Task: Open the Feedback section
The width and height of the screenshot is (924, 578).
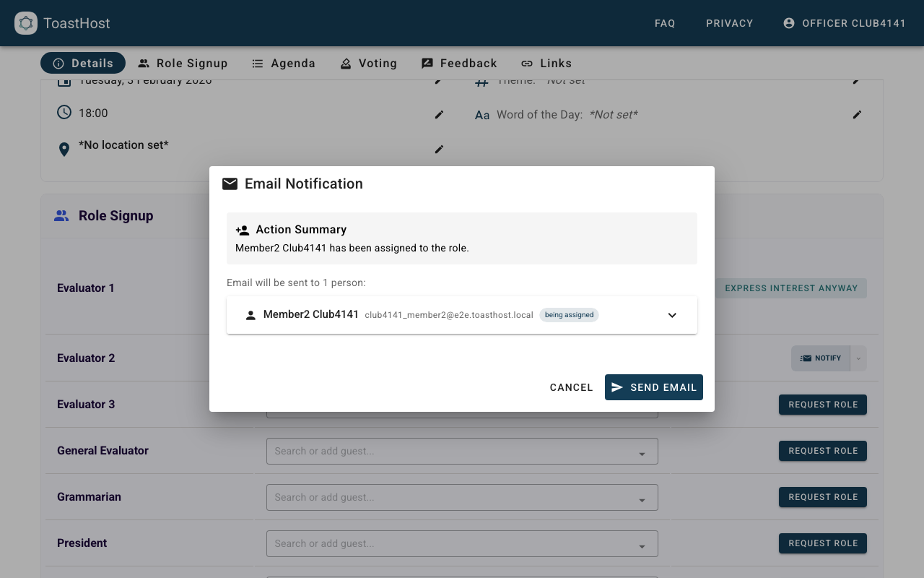Action: click(x=459, y=64)
